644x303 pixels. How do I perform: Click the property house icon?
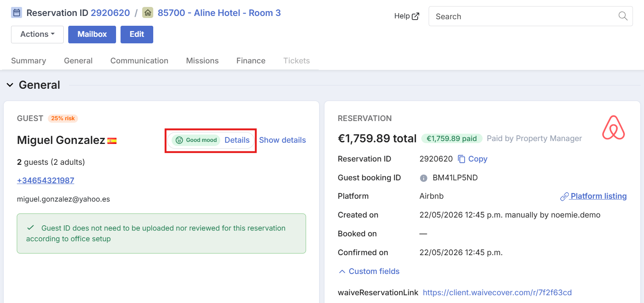[148, 13]
